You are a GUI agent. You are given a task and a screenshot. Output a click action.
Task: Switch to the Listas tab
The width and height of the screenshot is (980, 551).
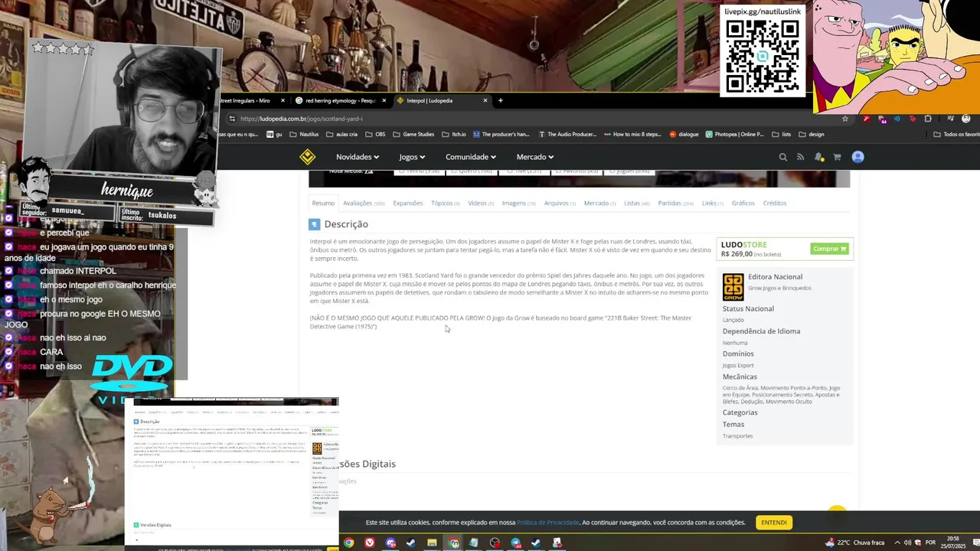(637, 203)
